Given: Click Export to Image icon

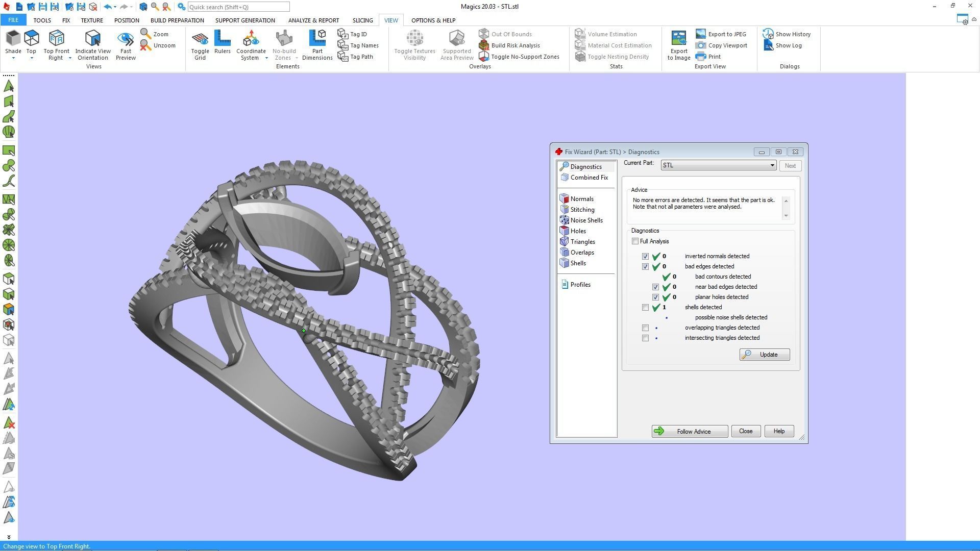Looking at the screenshot, I should pos(679,38).
